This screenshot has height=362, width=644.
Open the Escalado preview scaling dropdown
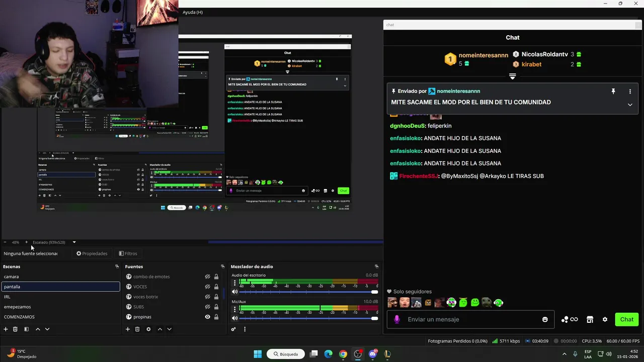[x=74, y=242]
